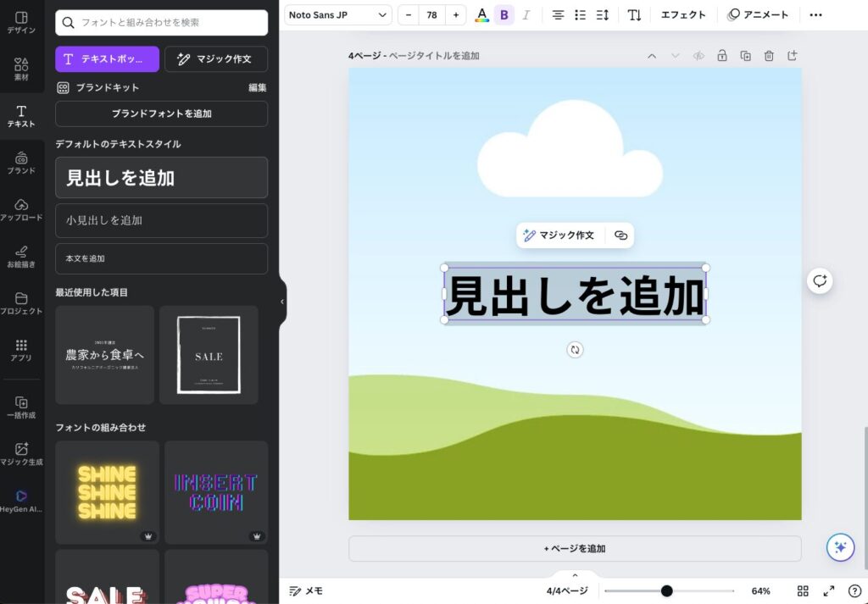Screen dimensions: 868x604
Task: Toggle bold formatting on the text
Action: coord(504,15)
